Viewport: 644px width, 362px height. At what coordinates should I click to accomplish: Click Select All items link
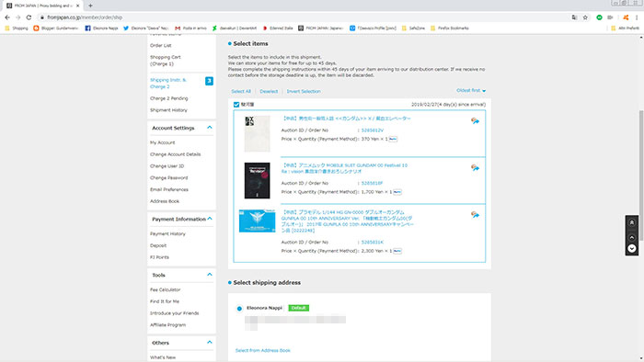tap(241, 92)
